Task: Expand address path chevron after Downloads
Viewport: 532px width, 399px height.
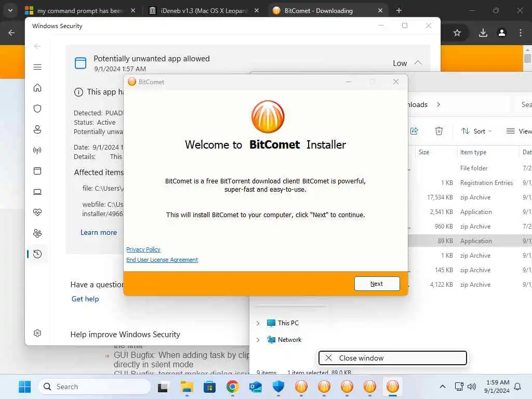Action: (438, 104)
